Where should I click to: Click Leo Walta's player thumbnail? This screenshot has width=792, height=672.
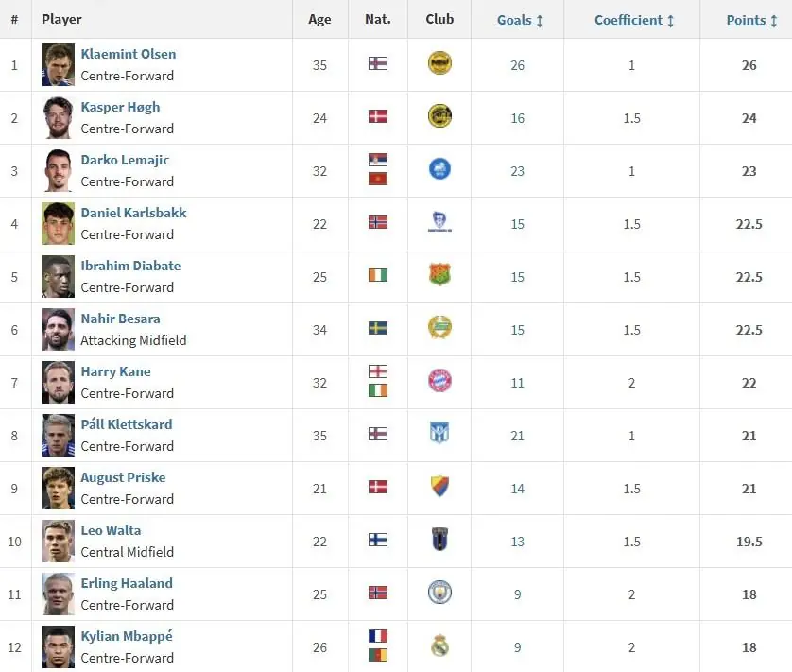coord(58,542)
